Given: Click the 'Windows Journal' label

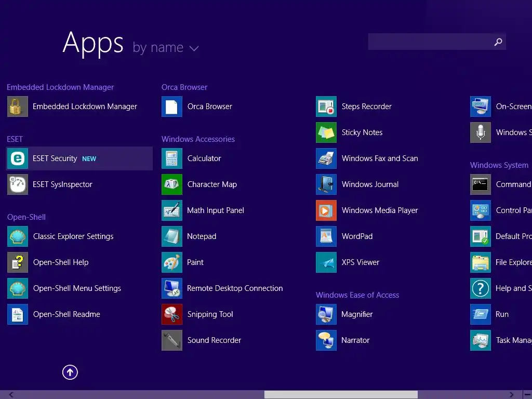Looking at the screenshot, I should coord(370,184).
